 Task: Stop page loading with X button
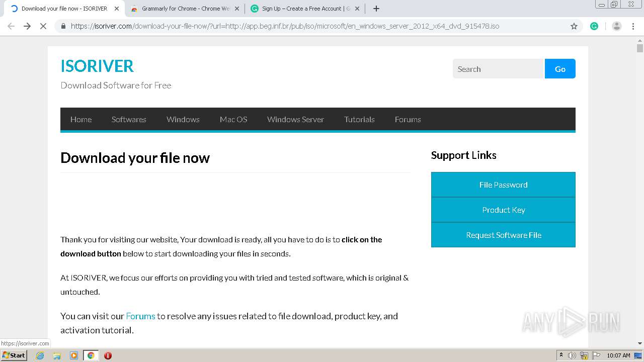[x=43, y=26]
